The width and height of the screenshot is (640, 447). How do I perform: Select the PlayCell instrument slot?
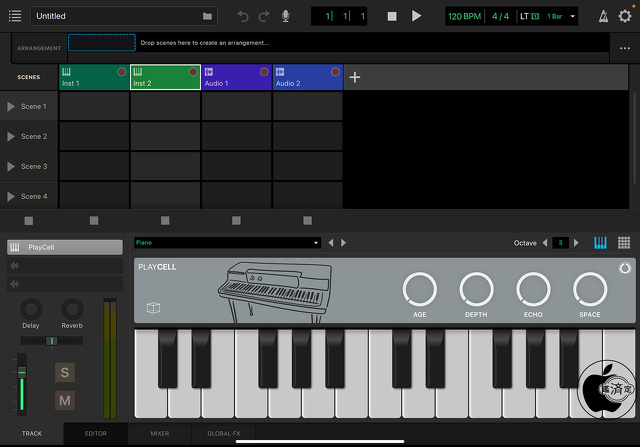point(65,247)
